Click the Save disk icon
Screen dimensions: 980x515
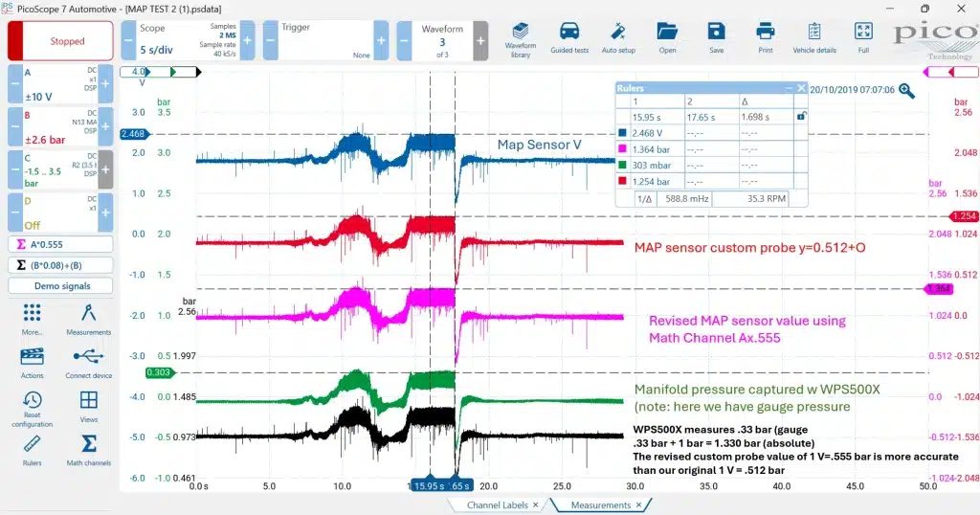pos(716,38)
